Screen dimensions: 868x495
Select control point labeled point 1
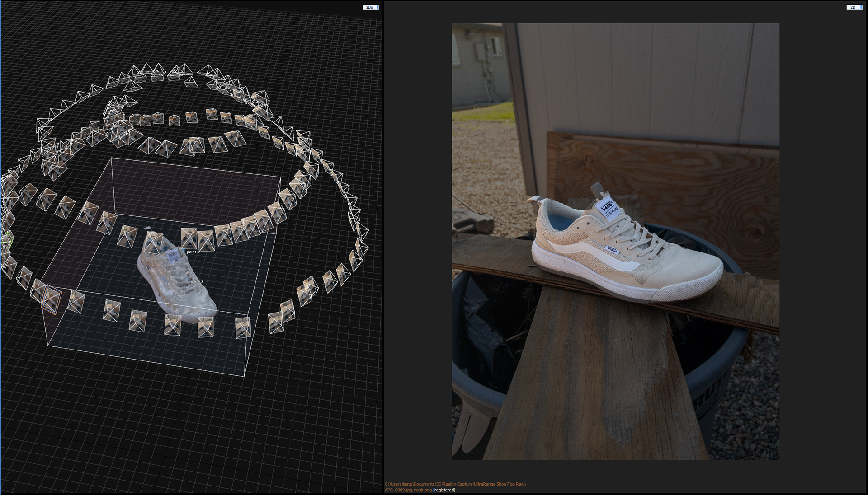pyautogui.click(x=193, y=252)
